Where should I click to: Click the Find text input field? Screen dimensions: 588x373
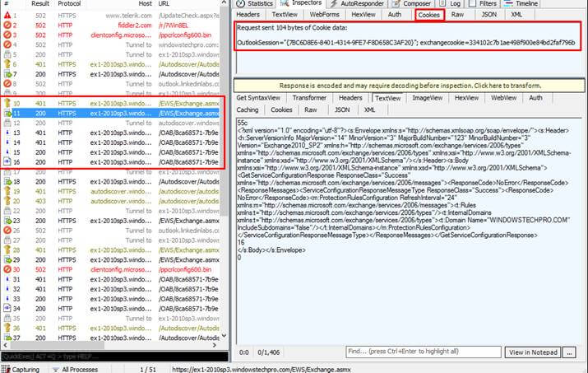(424, 352)
